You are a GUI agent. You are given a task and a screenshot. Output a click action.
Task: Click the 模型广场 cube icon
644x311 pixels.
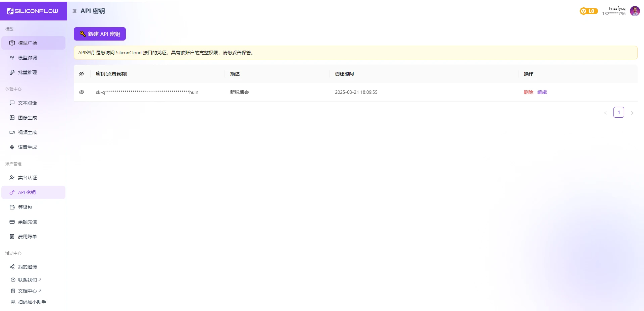12,43
